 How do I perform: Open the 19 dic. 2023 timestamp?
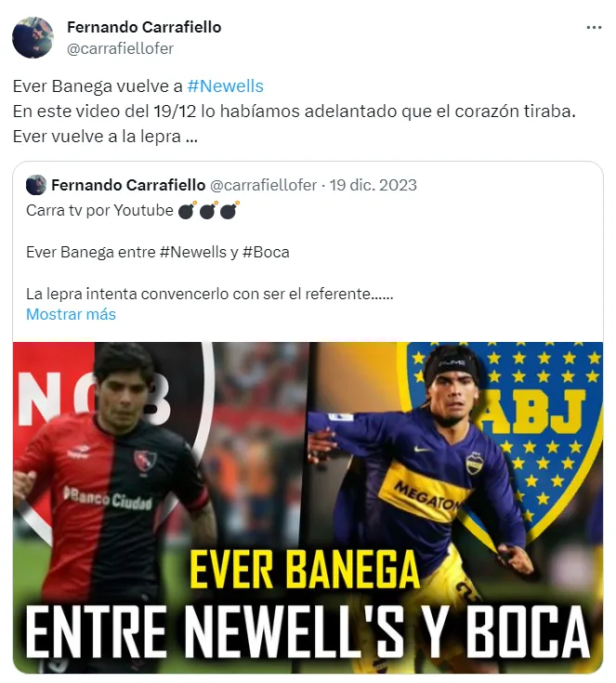(x=373, y=185)
